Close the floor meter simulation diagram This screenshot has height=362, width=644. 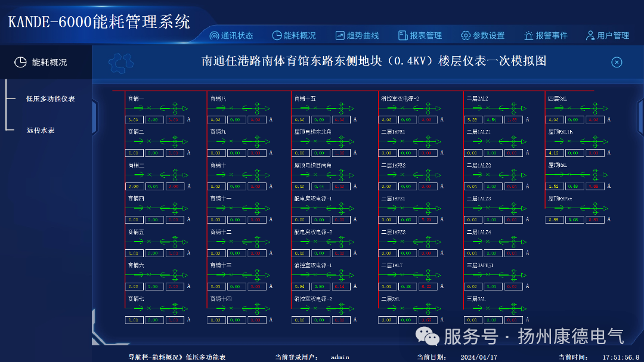coord(617,62)
